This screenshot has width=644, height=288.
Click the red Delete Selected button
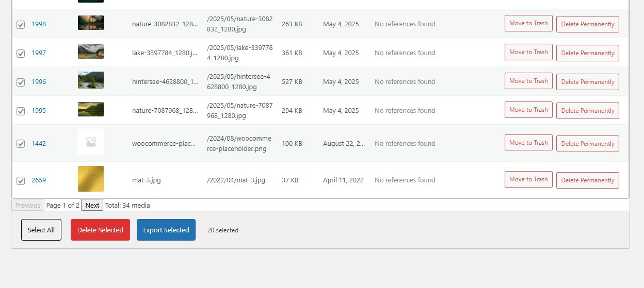[100, 230]
